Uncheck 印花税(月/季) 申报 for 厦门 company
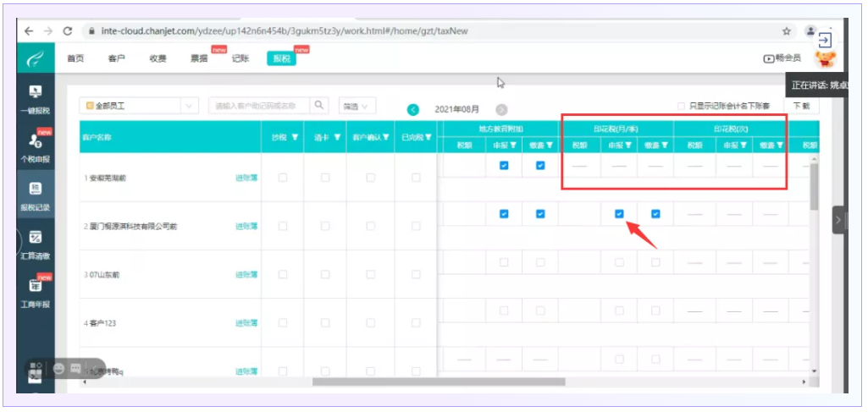Screen dimensions: 868x412 pyautogui.click(x=619, y=214)
